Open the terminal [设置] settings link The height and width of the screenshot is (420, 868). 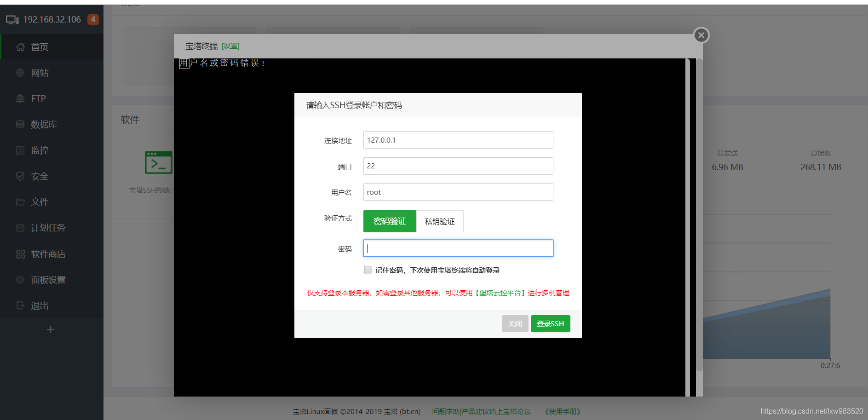[230, 46]
